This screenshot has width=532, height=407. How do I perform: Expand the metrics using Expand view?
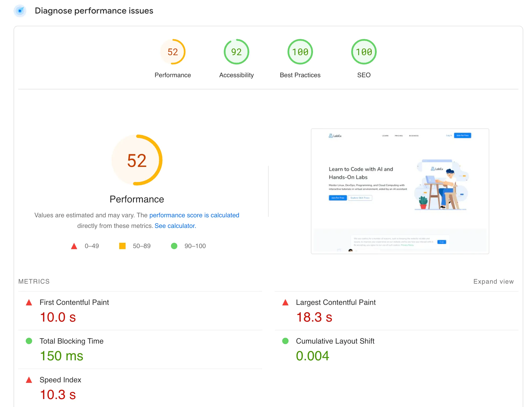point(494,281)
